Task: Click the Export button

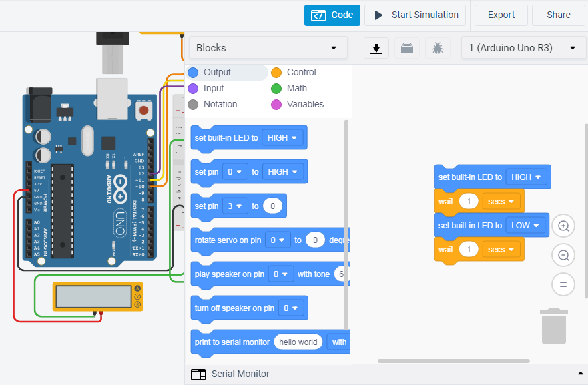Action: (x=501, y=15)
